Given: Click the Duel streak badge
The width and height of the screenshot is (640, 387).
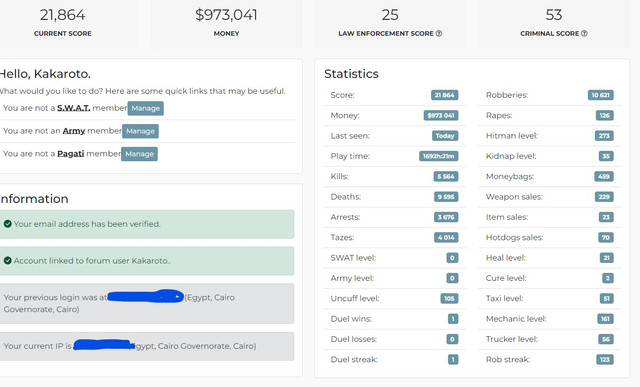Looking at the screenshot, I should tap(453, 360).
